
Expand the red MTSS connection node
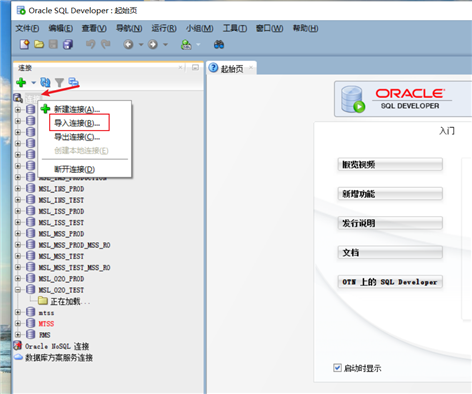pyautogui.click(x=18, y=323)
